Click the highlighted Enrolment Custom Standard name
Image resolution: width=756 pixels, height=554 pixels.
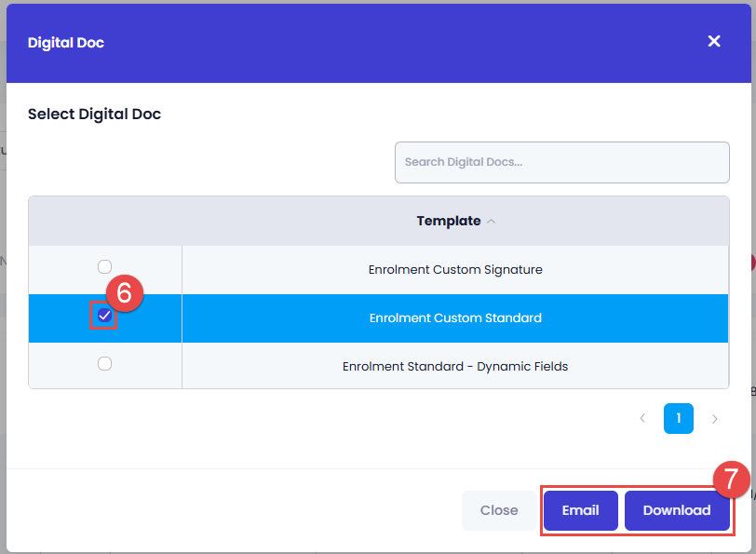(455, 318)
